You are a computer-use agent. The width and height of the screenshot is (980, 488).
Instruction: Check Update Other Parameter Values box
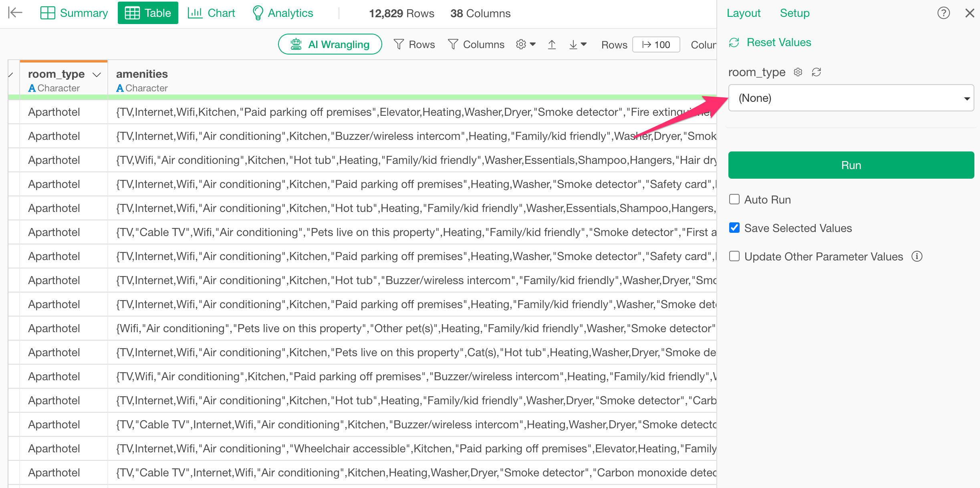tap(734, 256)
